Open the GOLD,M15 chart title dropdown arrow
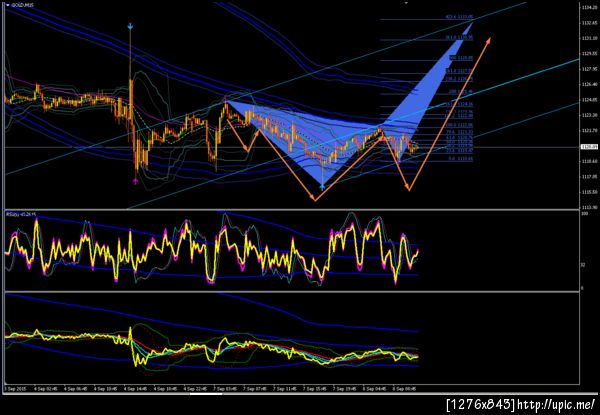The width and height of the screenshot is (600, 415). (x=8, y=5)
